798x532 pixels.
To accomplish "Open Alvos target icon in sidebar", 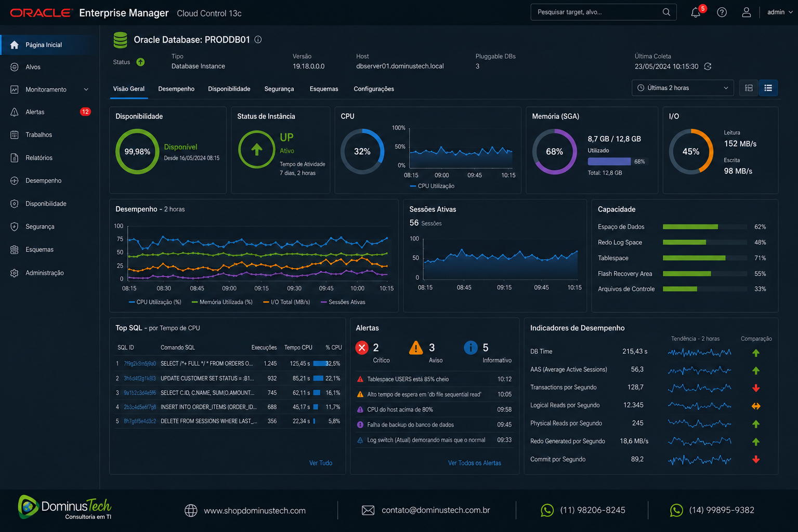I will [x=15, y=67].
